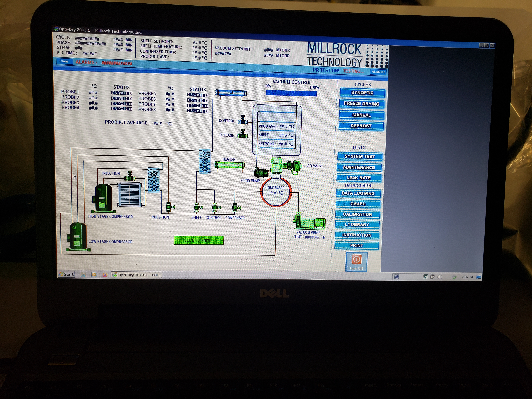Click the heat exchanger coil near Injection

pyautogui.click(x=153, y=180)
